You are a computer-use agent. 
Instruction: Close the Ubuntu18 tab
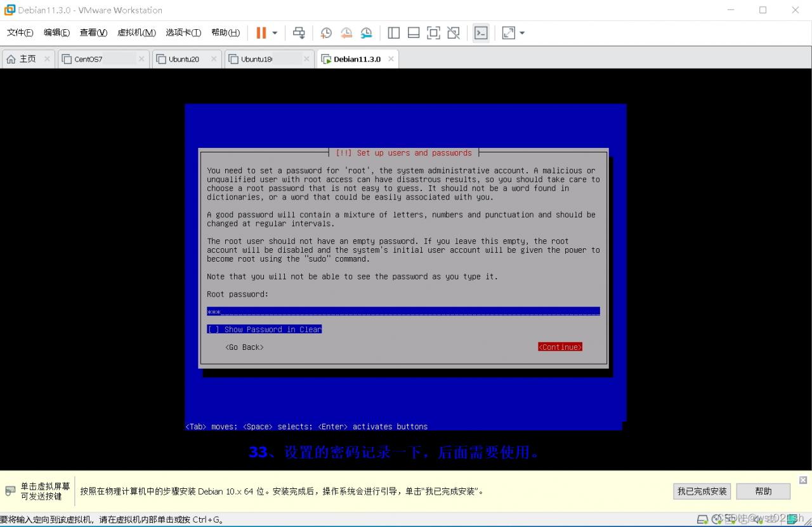306,59
